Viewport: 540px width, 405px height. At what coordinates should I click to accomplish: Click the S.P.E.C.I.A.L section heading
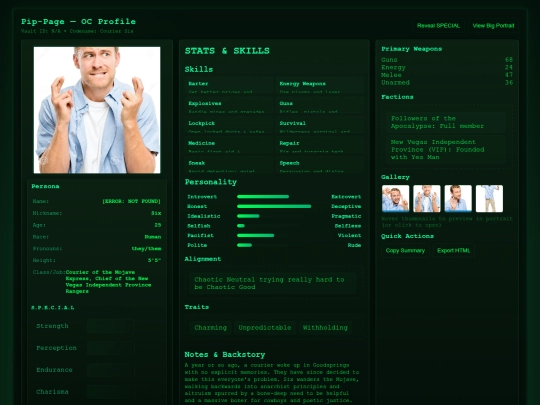[53, 308]
